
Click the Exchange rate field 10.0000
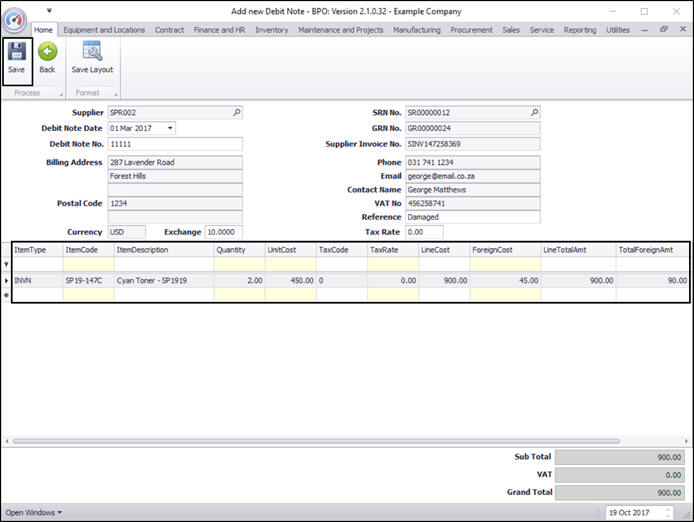224,232
